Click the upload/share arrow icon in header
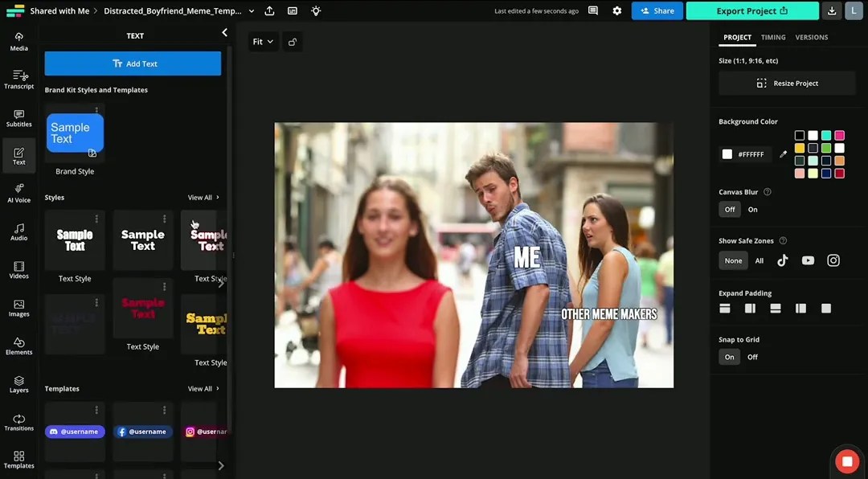 tap(269, 10)
